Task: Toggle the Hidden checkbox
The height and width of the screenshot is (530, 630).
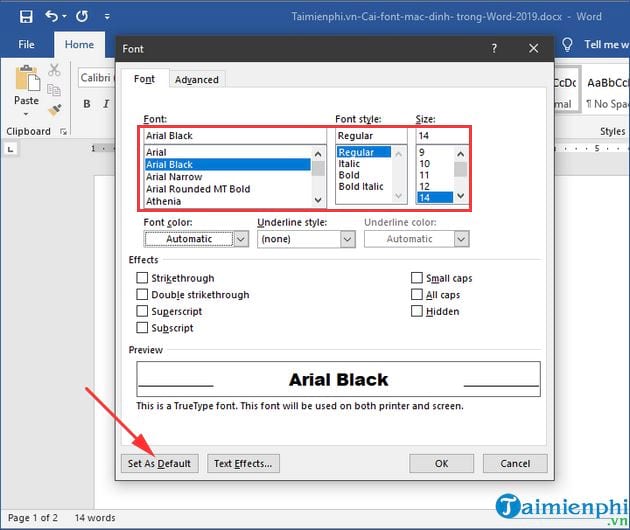Action: click(x=417, y=311)
